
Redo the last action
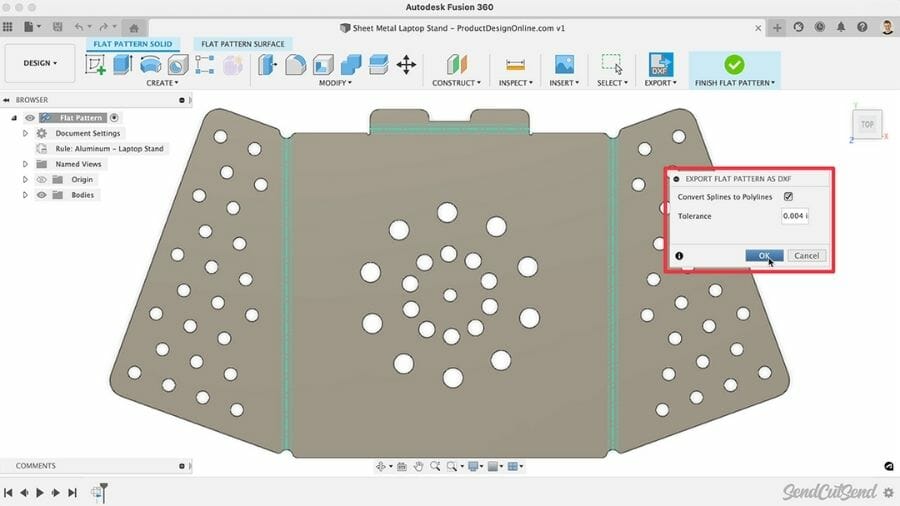pyautogui.click(x=103, y=27)
